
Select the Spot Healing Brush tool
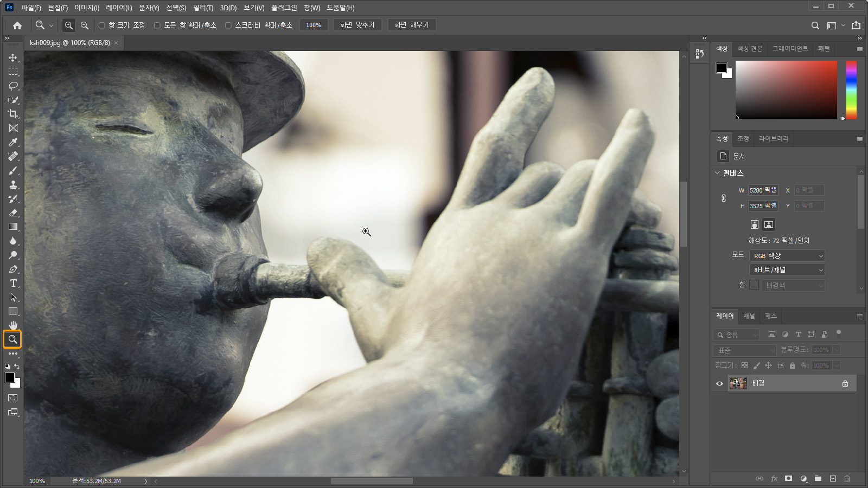[13, 156]
